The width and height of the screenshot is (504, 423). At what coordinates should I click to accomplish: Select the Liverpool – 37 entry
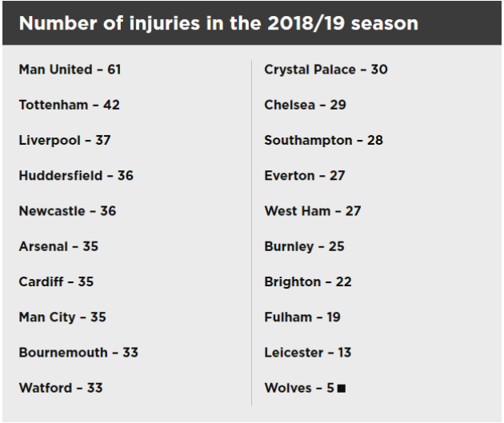(x=65, y=140)
